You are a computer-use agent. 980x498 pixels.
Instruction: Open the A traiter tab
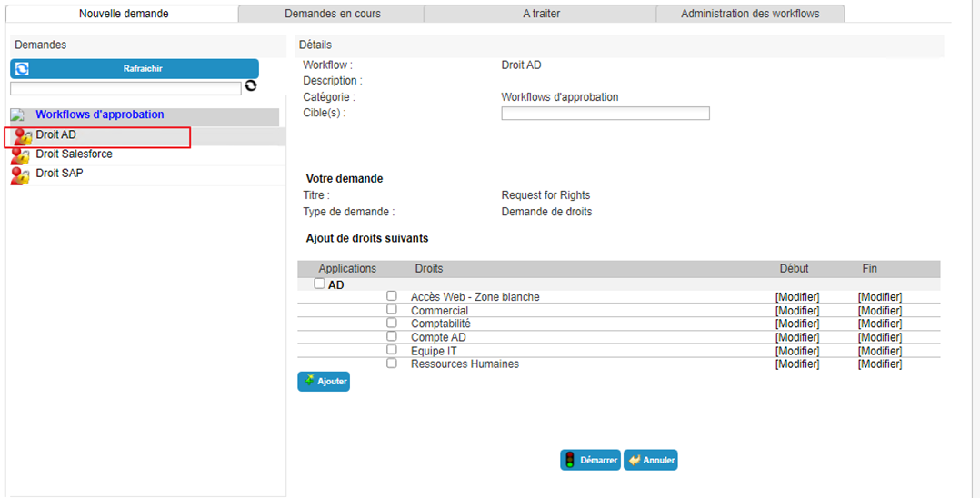point(541,13)
